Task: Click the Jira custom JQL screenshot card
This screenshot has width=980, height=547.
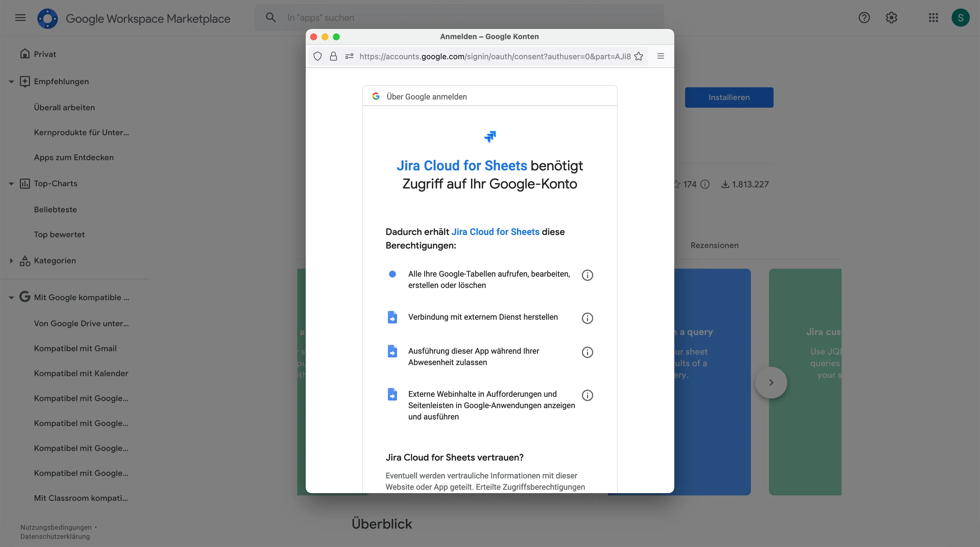Action: (x=805, y=382)
